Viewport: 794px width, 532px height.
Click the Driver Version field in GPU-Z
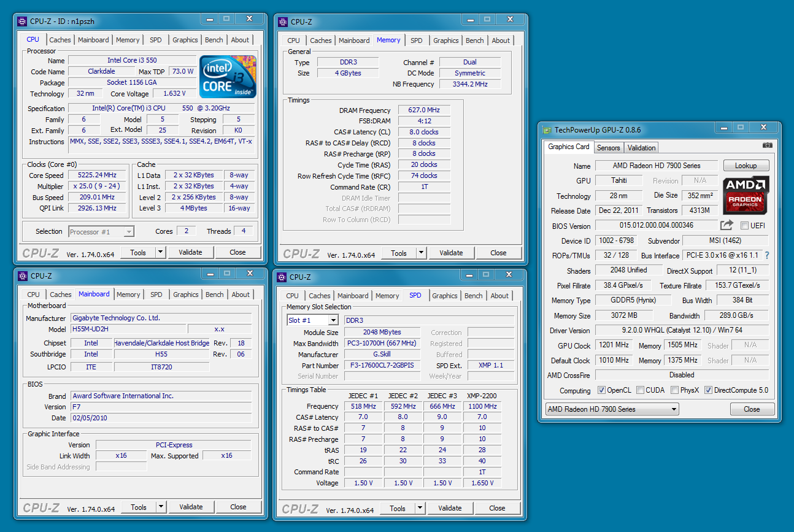point(682,330)
